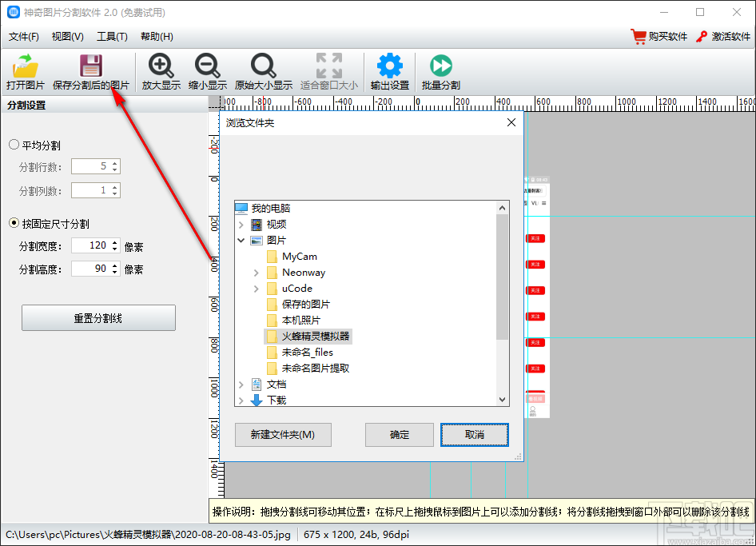756x546 pixels.
Task: Select the 保存的图片 folder
Action: pyautogui.click(x=306, y=304)
